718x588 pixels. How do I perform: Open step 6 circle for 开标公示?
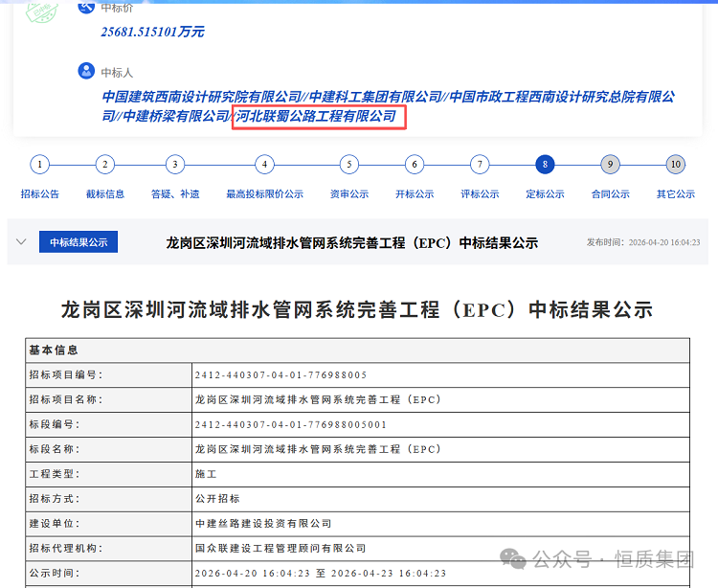coord(415,165)
